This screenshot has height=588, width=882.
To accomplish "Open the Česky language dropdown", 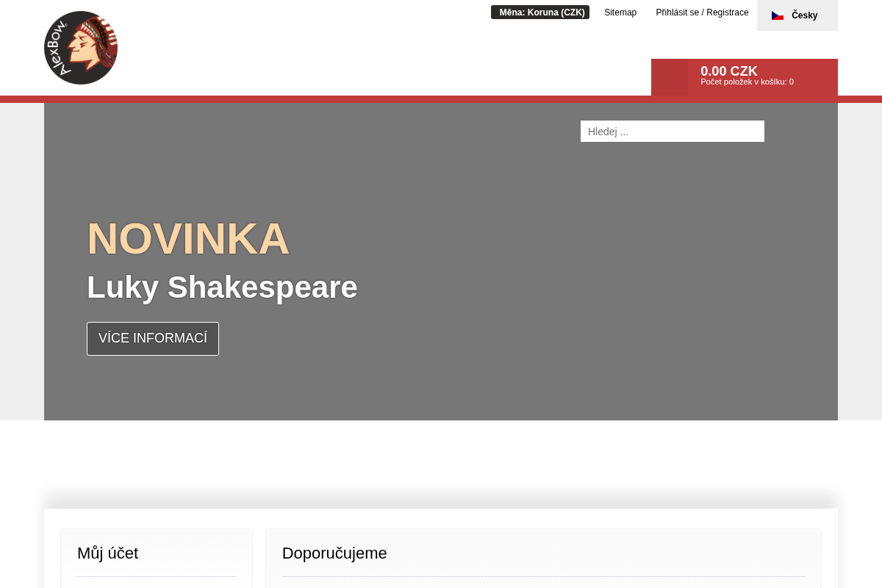I will tap(797, 15).
